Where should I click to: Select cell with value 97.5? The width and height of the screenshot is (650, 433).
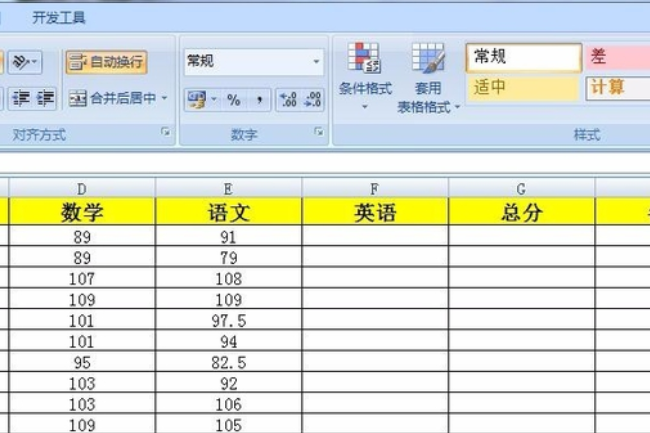click(228, 320)
